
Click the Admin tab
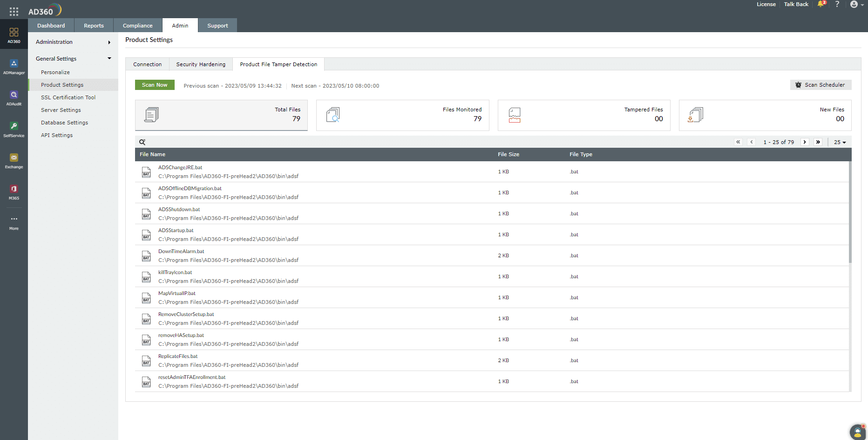click(180, 26)
